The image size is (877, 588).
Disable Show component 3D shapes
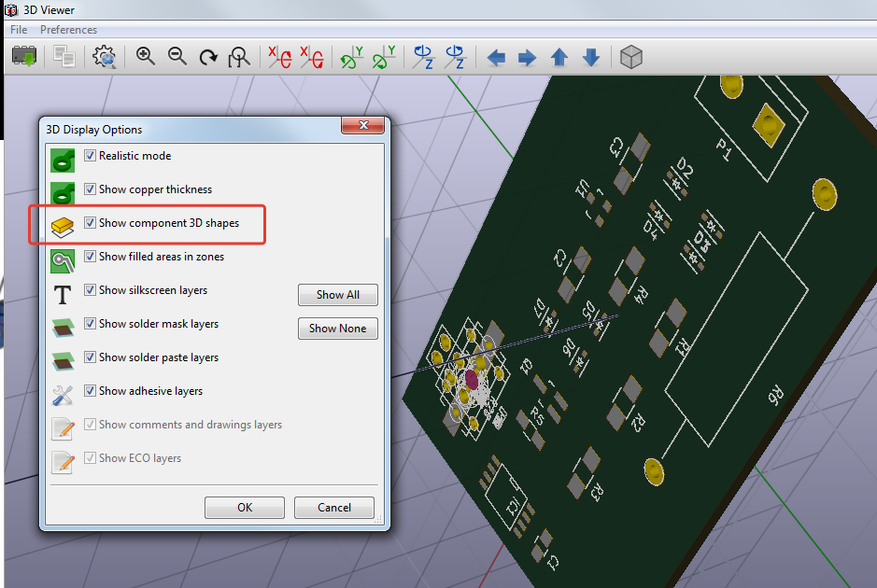[x=91, y=223]
